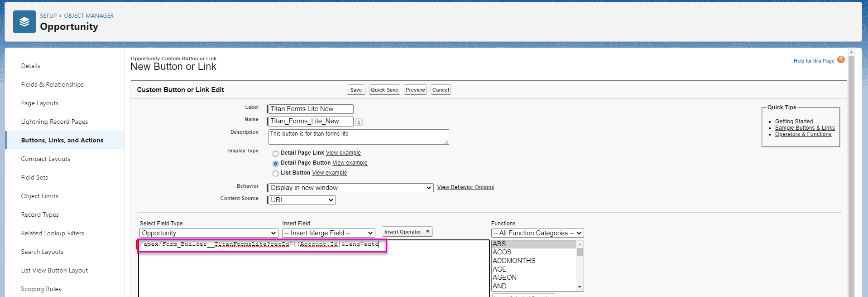Open the Behavior dropdown
This screenshot has height=297, width=868.
pos(351,188)
